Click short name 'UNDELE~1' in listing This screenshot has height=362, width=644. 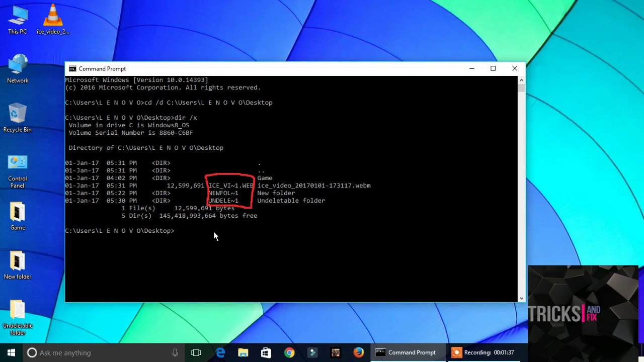223,201
